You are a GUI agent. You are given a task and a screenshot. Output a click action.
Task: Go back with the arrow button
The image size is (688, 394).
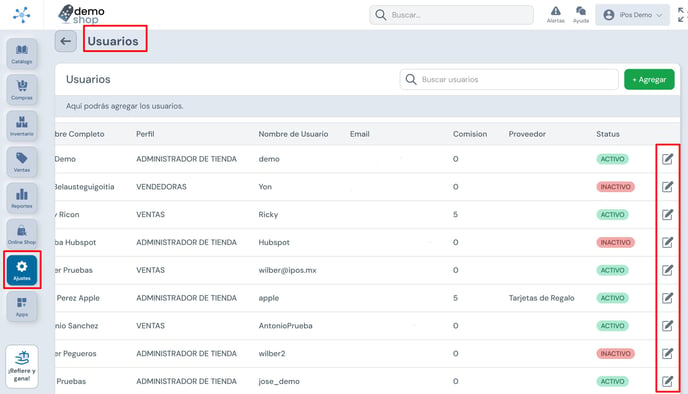click(66, 41)
